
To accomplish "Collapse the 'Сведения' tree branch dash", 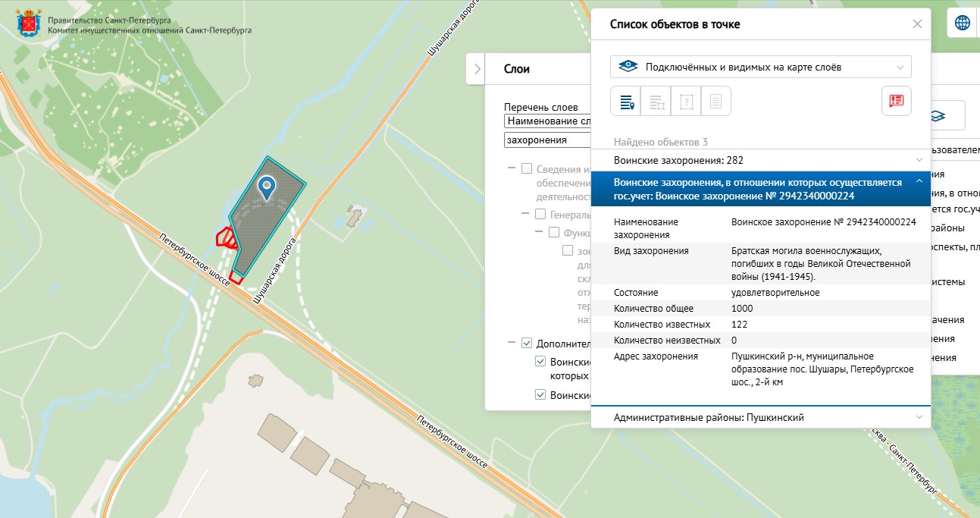I will [512, 168].
